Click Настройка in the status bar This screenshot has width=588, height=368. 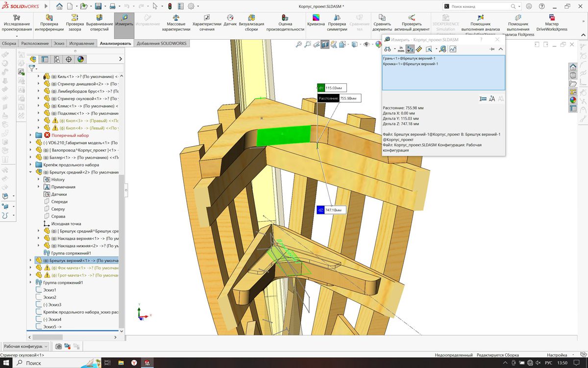[557, 355]
